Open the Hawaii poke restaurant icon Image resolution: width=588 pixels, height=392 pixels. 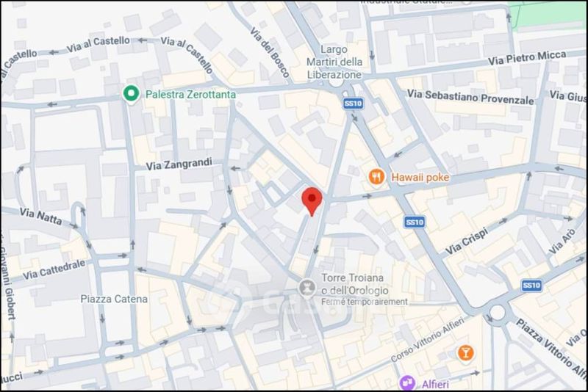coord(376,176)
